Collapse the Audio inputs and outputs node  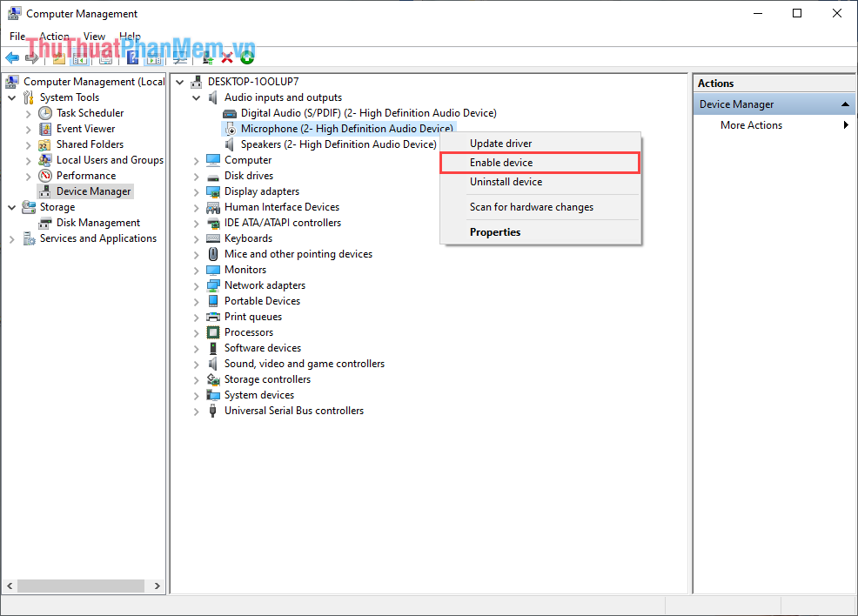click(x=195, y=97)
